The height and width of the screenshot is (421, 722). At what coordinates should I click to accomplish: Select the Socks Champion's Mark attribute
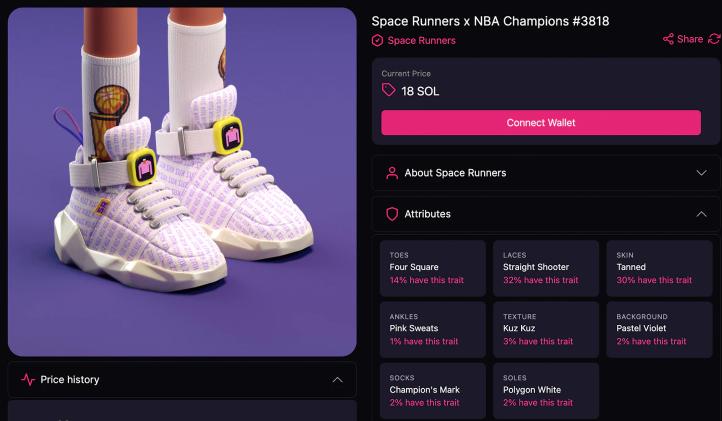432,390
